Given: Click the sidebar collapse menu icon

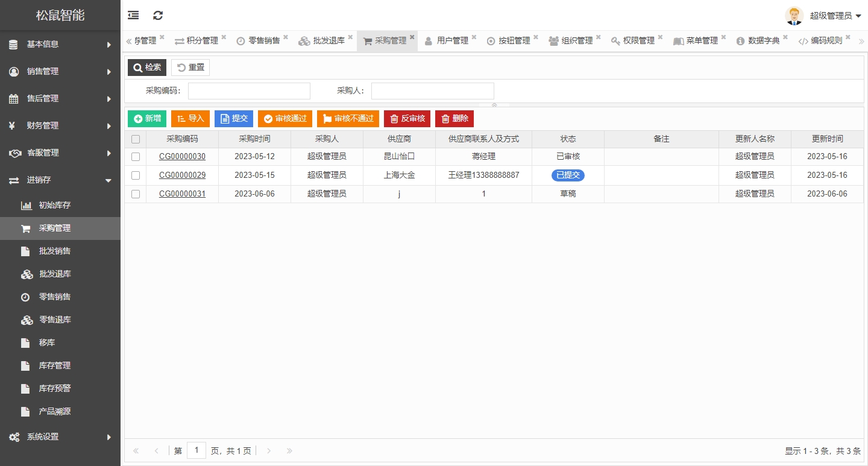Looking at the screenshot, I should pos(133,16).
